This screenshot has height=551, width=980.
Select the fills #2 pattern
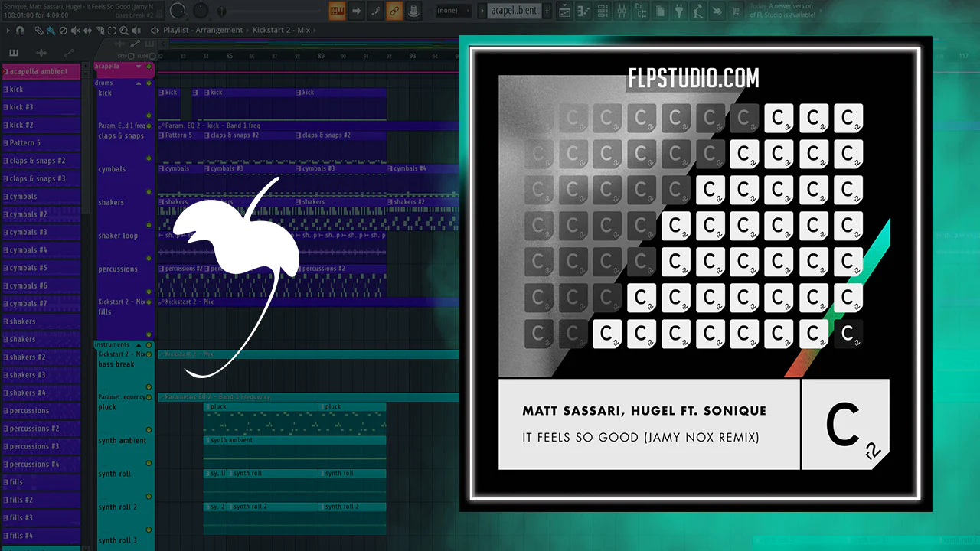coord(40,500)
